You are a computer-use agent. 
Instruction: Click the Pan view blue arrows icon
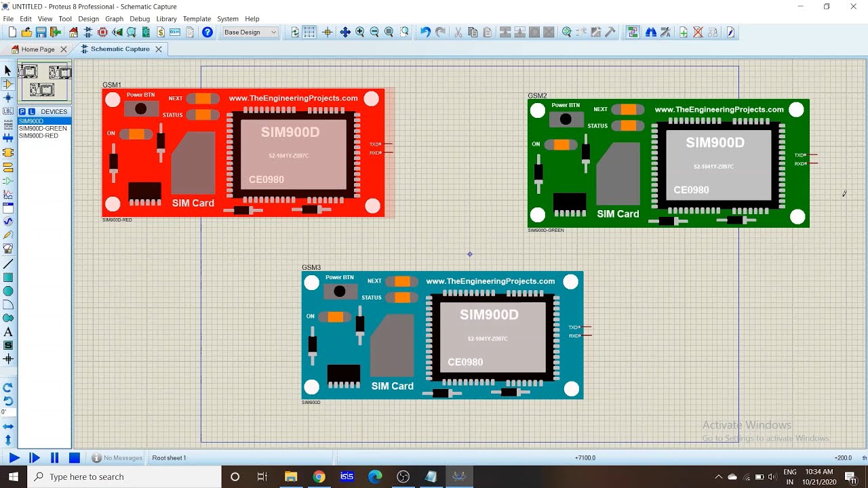(x=345, y=33)
